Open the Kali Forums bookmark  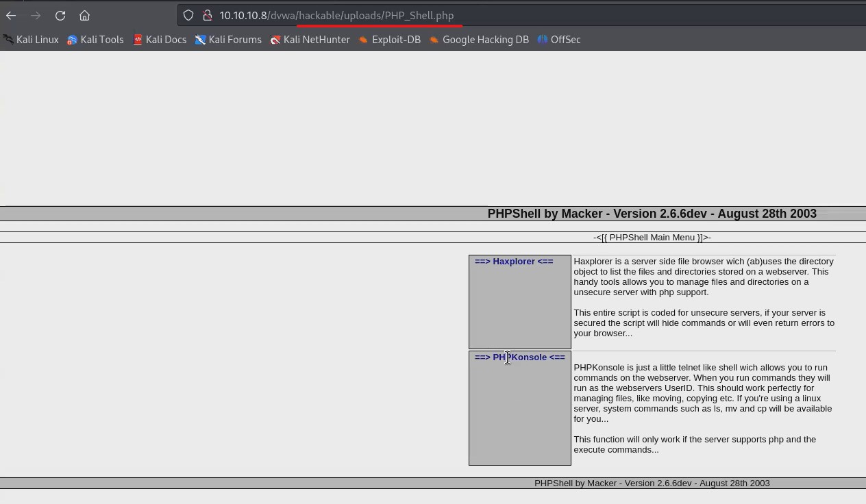(228, 40)
